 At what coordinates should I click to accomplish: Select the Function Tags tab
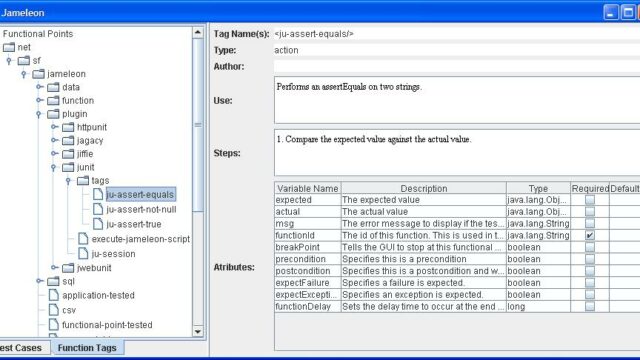coord(87,348)
